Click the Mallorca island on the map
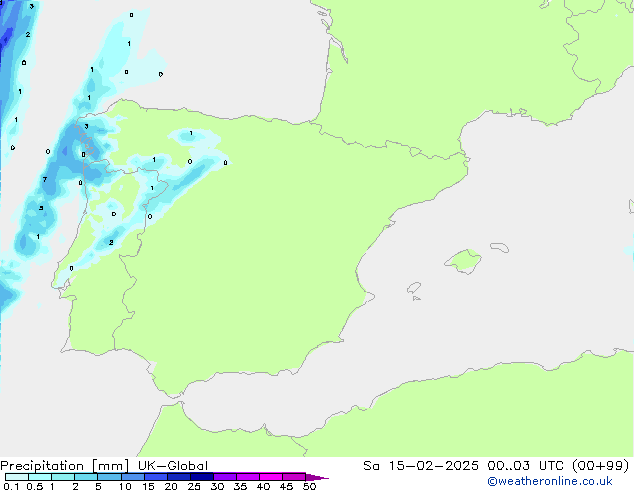Viewport: 634px width, 490px height. coord(463,261)
